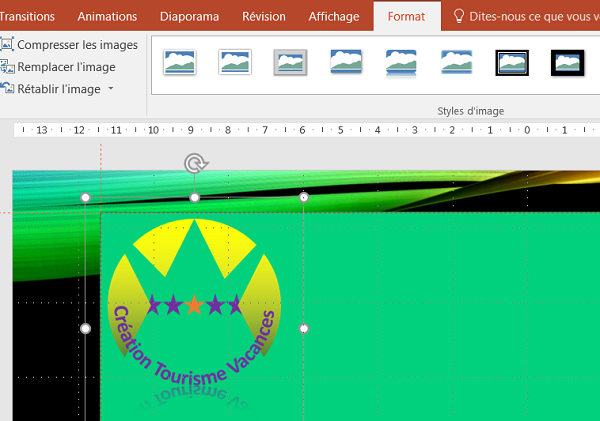Select the Affichage tab
This screenshot has width=600, height=421.
[334, 16]
